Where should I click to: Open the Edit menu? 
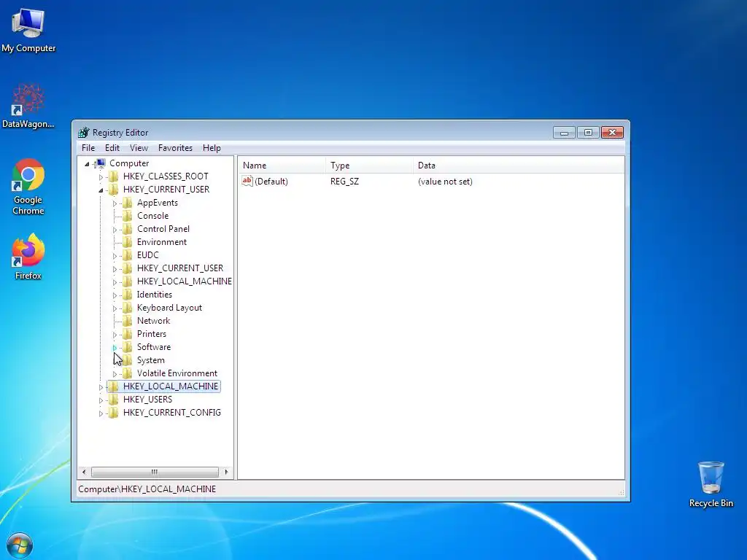[112, 147]
